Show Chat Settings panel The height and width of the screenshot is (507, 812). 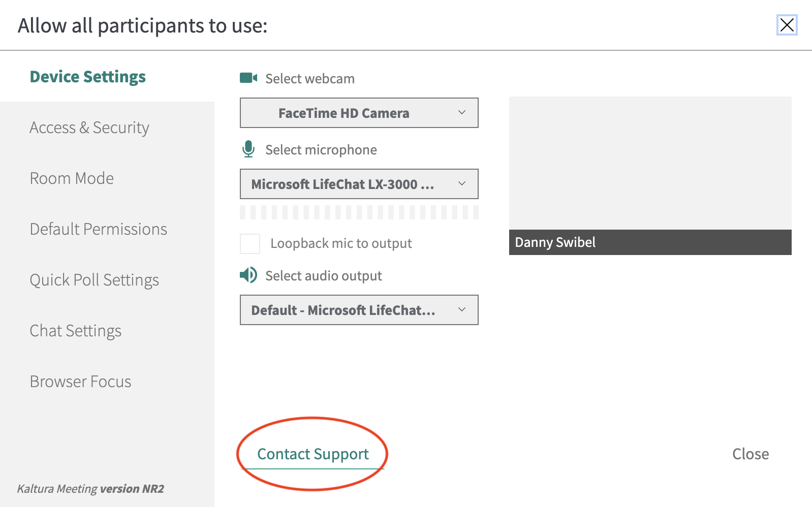point(75,331)
